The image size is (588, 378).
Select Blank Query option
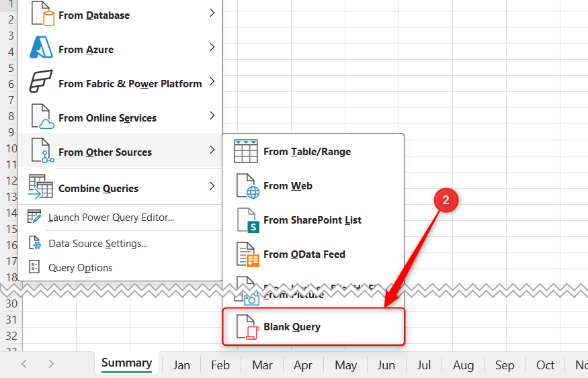[x=314, y=327]
